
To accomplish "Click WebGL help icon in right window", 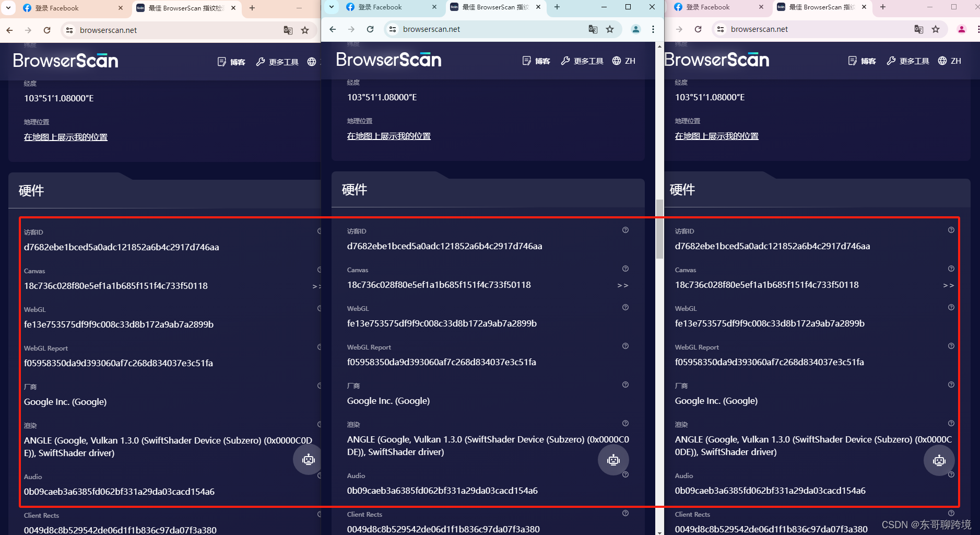I will [x=951, y=307].
